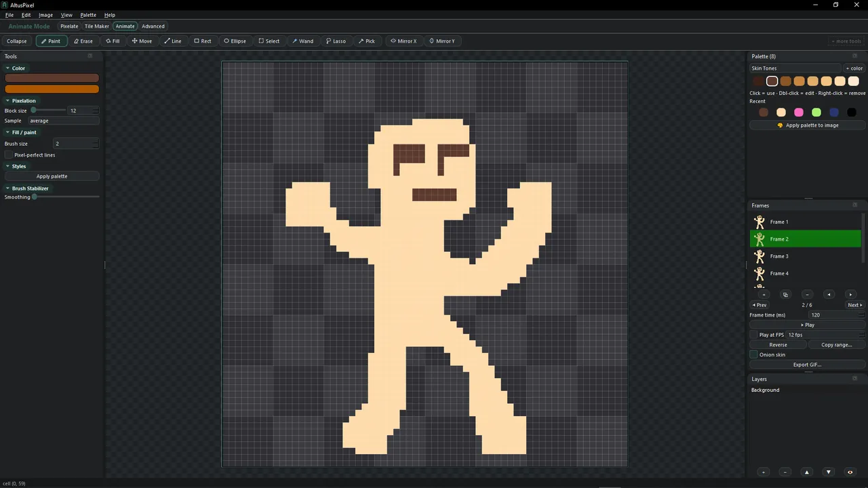Select Frame 3 in frames list

pos(806,256)
